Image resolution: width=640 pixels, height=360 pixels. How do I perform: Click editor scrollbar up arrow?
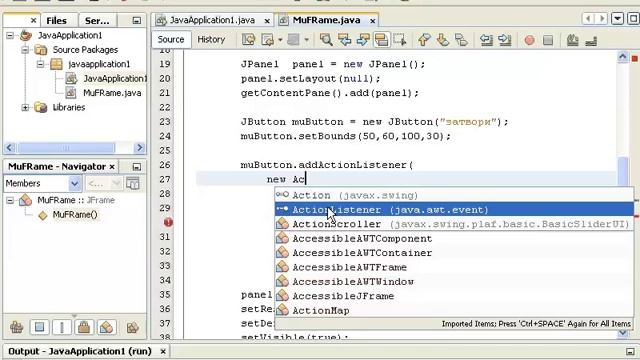623,57
